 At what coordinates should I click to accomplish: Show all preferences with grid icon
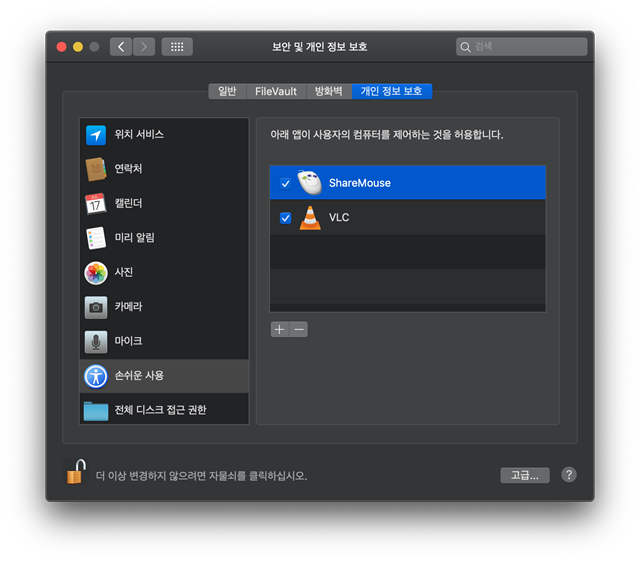point(177,47)
